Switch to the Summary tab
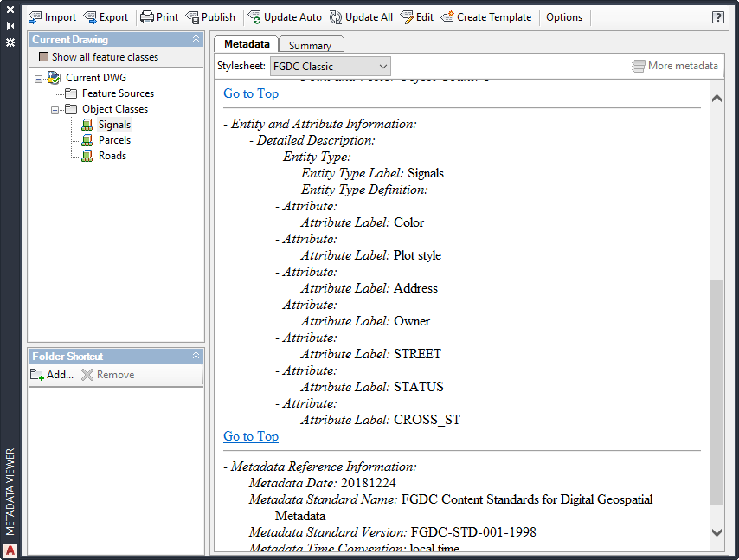 pyautogui.click(x=311, y=45)
